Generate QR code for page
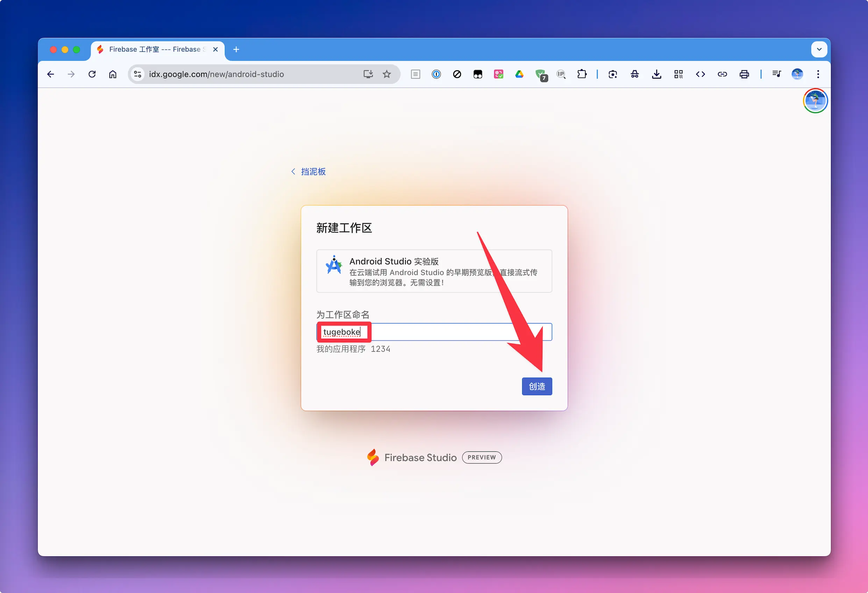 click(679, 74)
